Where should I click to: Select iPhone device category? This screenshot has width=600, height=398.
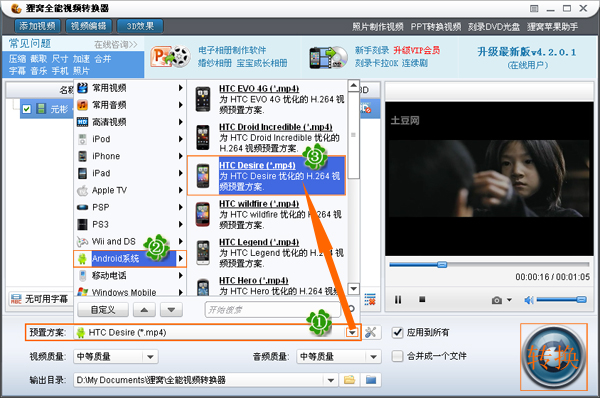click(x=130, y=156)
